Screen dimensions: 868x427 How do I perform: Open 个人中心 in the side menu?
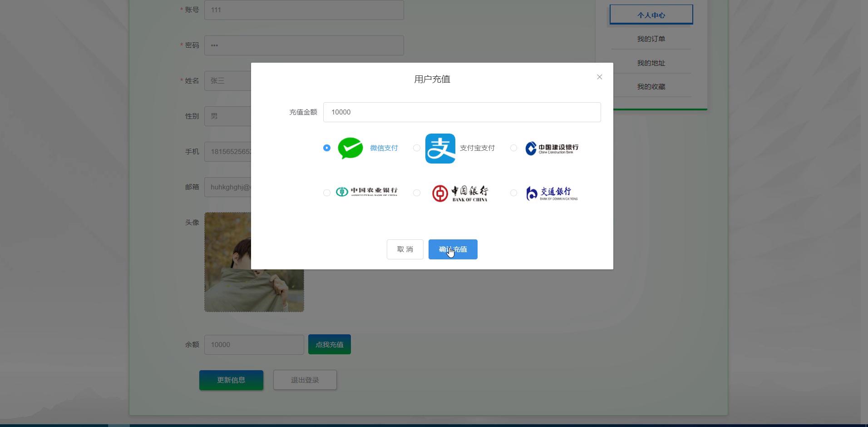pyautogui.click(x=651, y=15)
